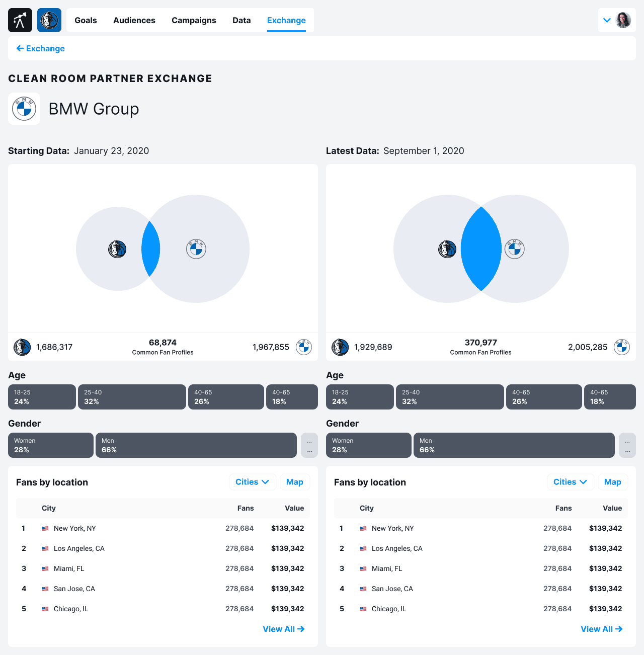This screenshot has width=644, height=655.
Task: Click the user profile avatar
Action: pos(623,20)
